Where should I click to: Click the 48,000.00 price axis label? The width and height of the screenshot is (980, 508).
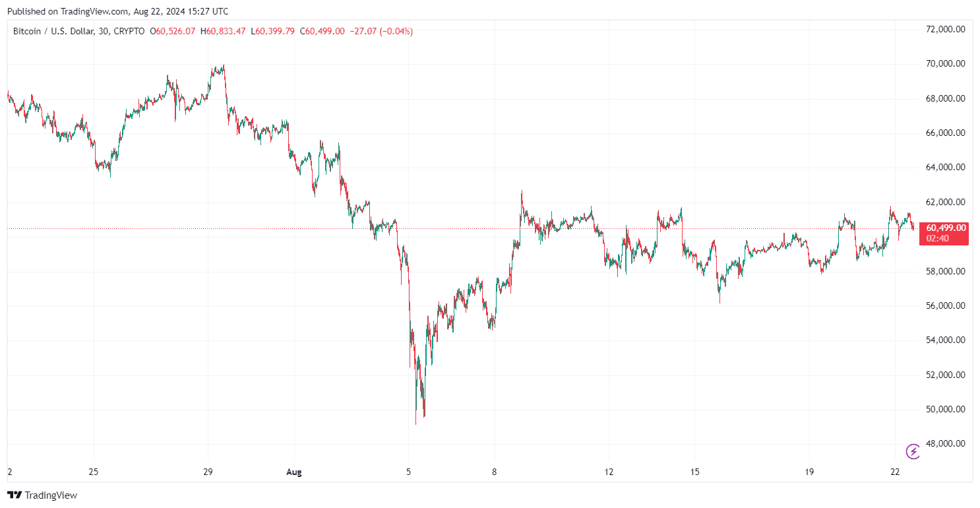point(946,443)
